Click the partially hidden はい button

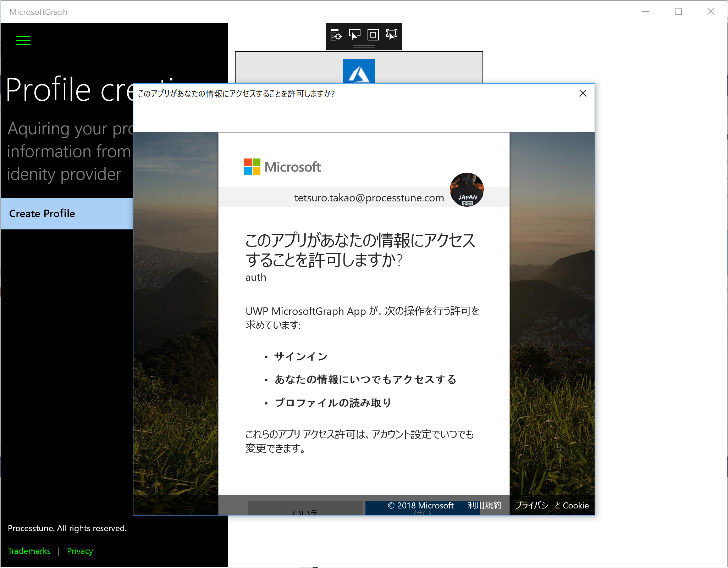point(422,508)
